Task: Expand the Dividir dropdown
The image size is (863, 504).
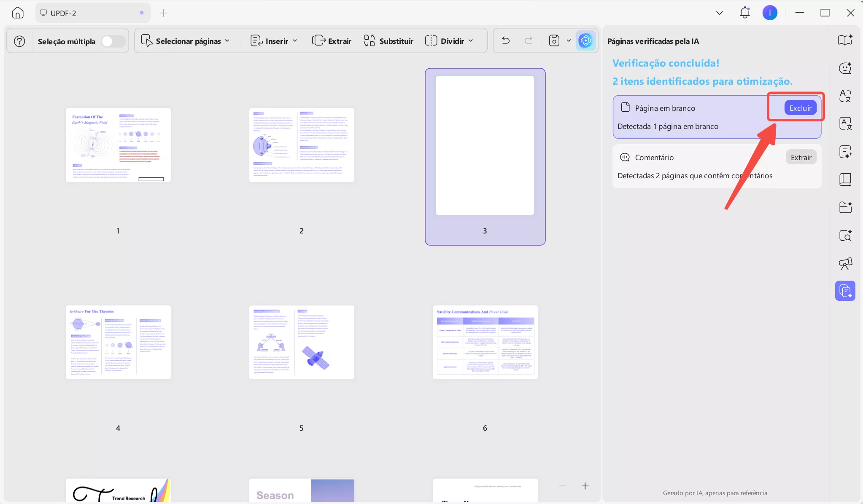Action: click(449, 41)
